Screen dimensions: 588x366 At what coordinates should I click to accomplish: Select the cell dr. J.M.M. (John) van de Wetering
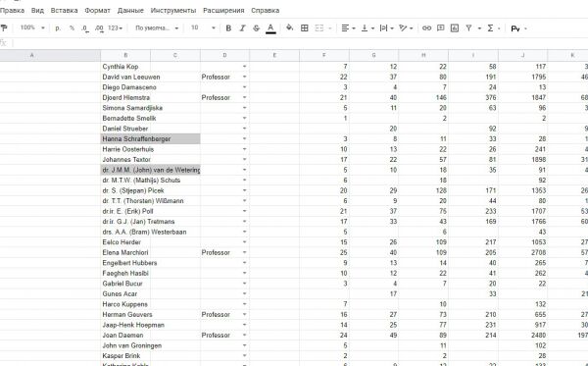coord(150,170)
